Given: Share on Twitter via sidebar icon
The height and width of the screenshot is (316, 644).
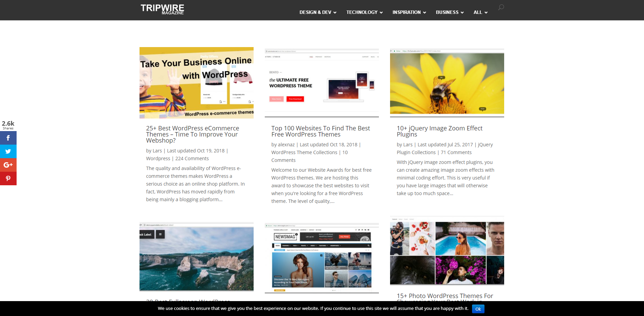Looking at the screenshot, I should click(8, 151).
